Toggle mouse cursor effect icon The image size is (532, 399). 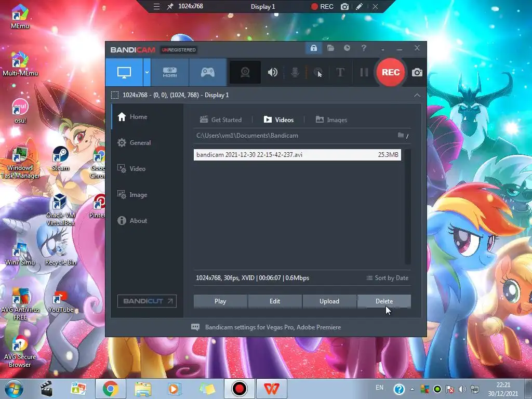pos(318,72)
